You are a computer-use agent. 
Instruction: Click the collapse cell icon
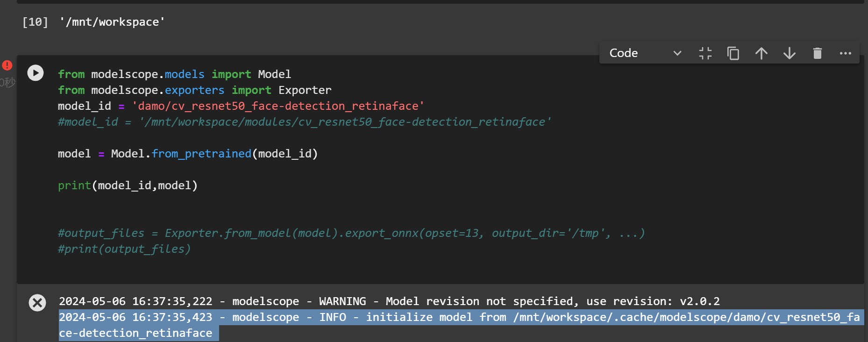click(x=705, y=53)
